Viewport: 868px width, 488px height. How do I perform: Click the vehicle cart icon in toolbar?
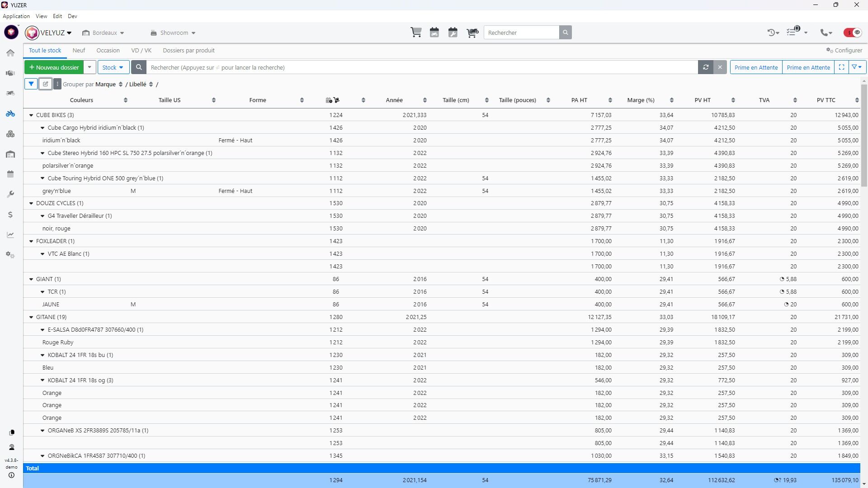pos(472,33)
